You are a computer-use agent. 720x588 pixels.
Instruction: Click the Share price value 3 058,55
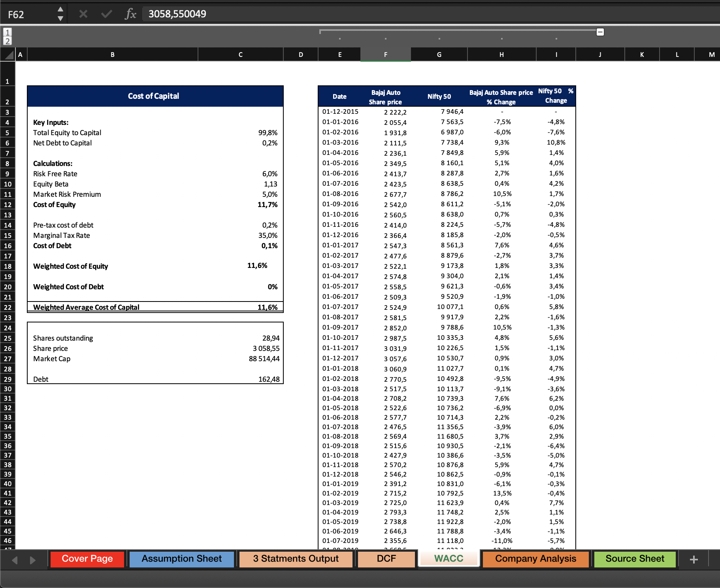coord(266,349)
